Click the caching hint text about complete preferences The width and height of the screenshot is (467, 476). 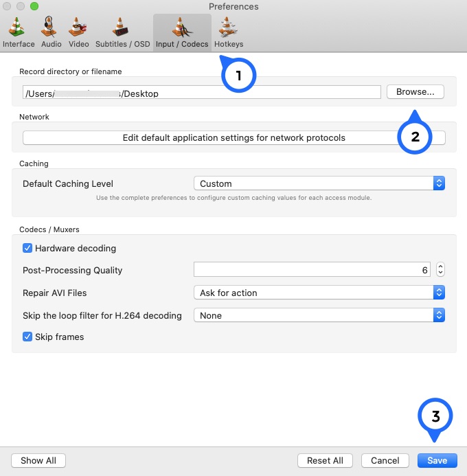tap(234, 198)
